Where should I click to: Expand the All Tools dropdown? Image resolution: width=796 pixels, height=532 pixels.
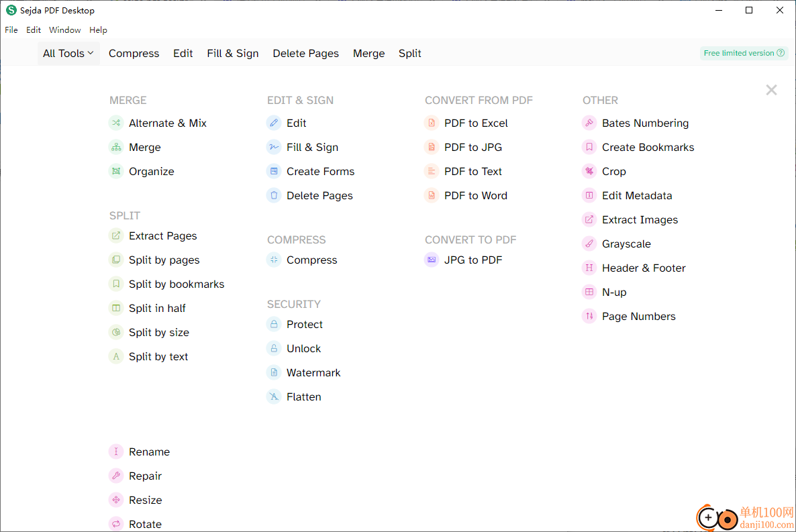pos(68,53)
